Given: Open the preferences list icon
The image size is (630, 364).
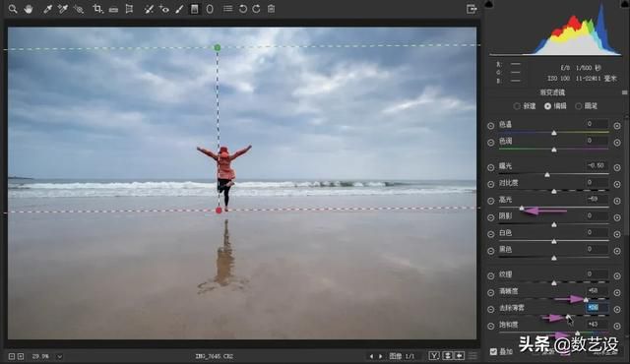Looking at the screenshot, I should click(227, 9).
